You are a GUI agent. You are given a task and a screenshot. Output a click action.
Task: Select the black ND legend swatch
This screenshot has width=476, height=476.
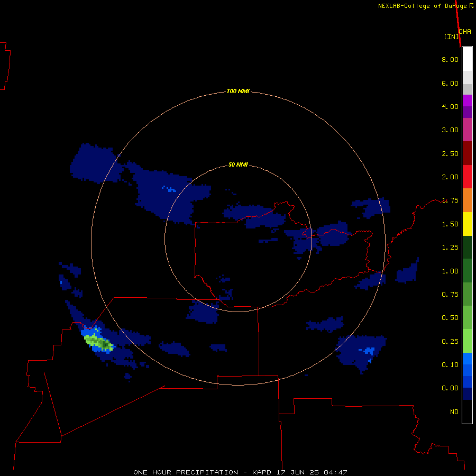pos(467,411)
